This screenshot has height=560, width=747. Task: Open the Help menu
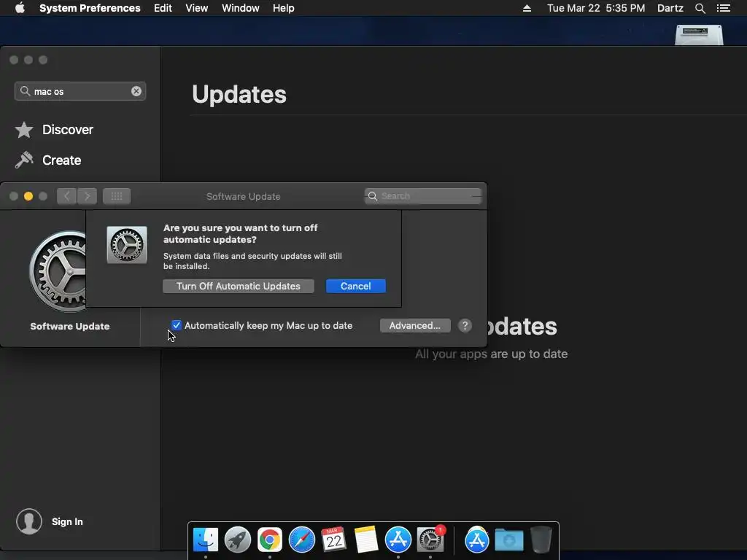pos(284,8)
